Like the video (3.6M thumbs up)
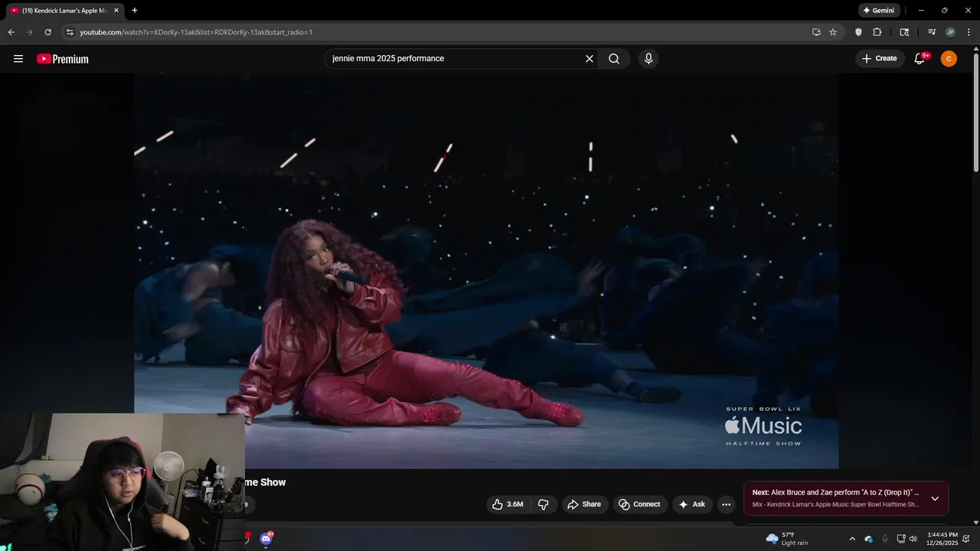 coord(508,504)
